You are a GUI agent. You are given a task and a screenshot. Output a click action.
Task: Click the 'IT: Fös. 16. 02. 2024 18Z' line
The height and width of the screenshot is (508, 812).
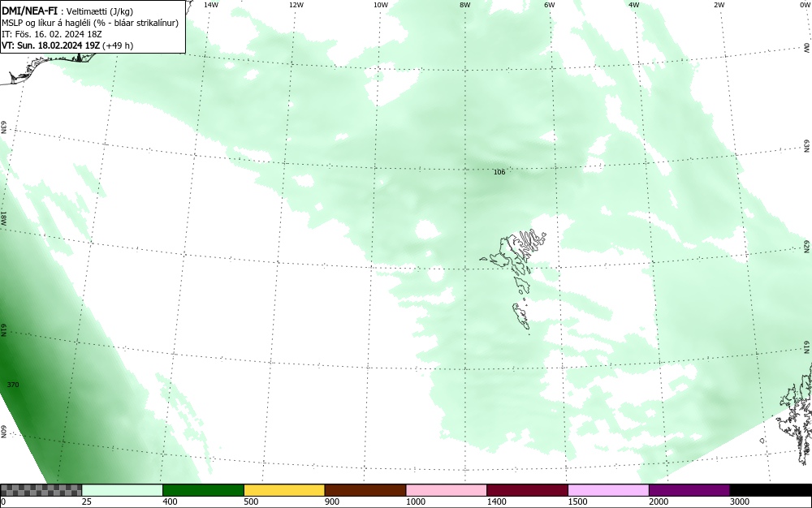tap(52, 34)
